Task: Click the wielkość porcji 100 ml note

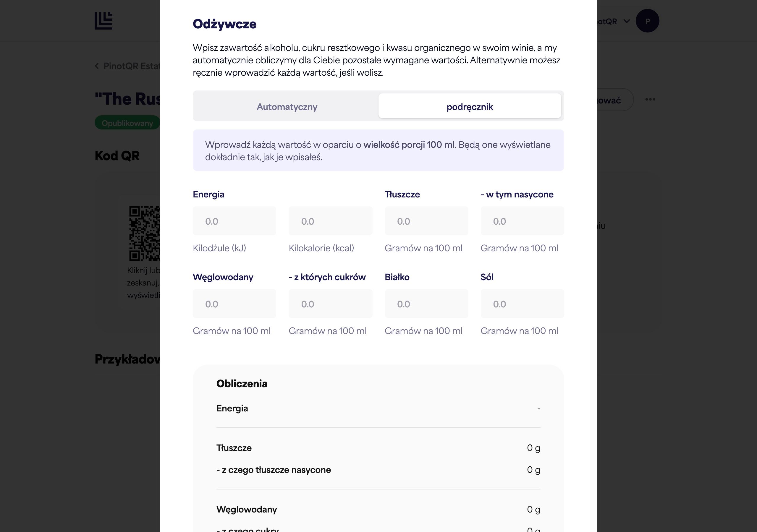Action: pos(409,144)
